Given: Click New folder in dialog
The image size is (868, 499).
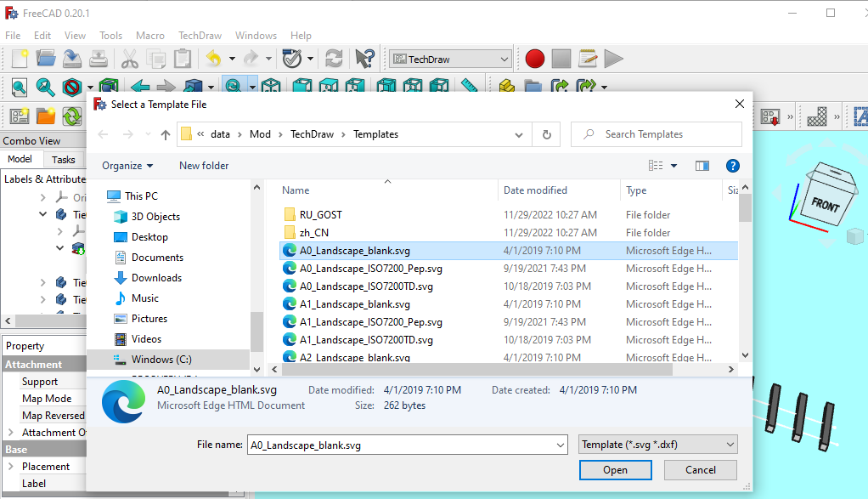Looking at the screenshot, I should click(x=204, y=166).
